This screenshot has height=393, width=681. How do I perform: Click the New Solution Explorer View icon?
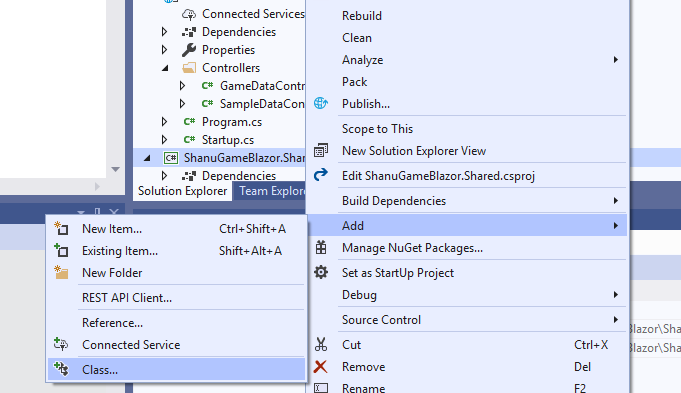[321, 151]
